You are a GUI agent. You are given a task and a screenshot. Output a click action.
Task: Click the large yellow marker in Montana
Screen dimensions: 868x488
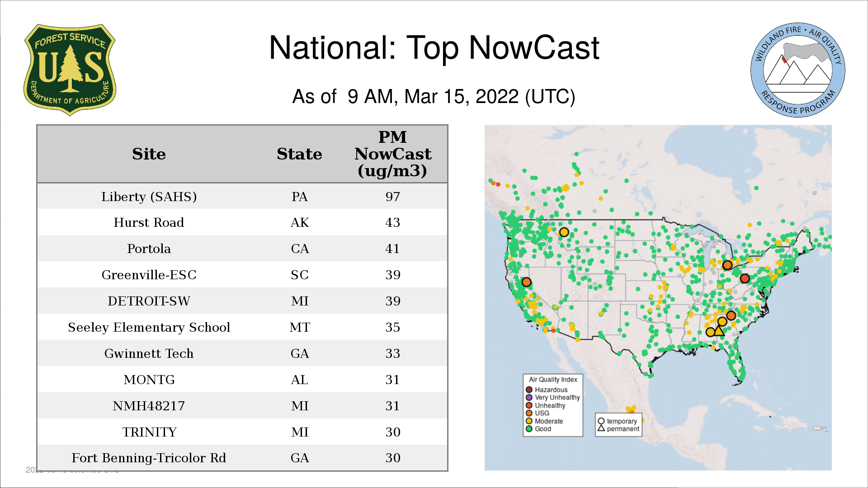click(564, 232)
